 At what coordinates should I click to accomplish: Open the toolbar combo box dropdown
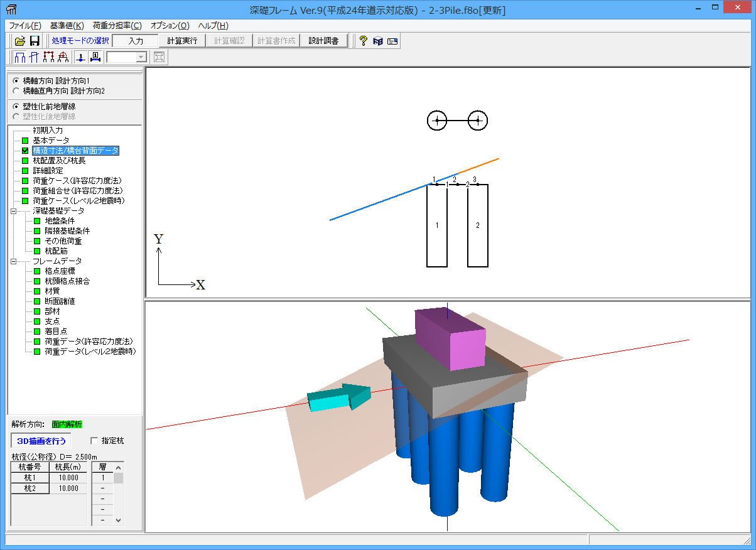[x=141, y=57]
